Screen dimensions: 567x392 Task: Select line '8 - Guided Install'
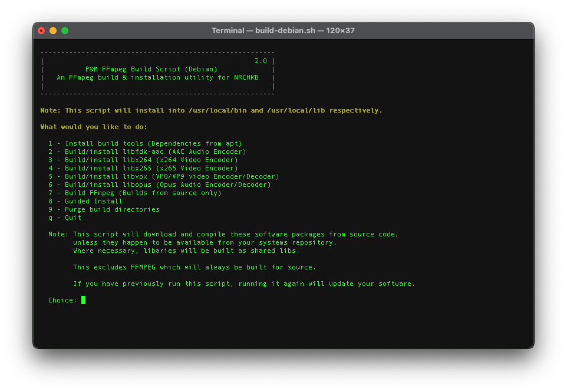tap(85, 201)
